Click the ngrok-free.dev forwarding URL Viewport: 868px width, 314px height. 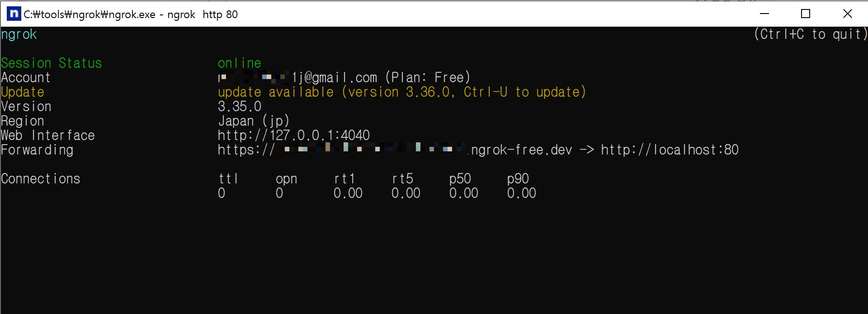395,150
